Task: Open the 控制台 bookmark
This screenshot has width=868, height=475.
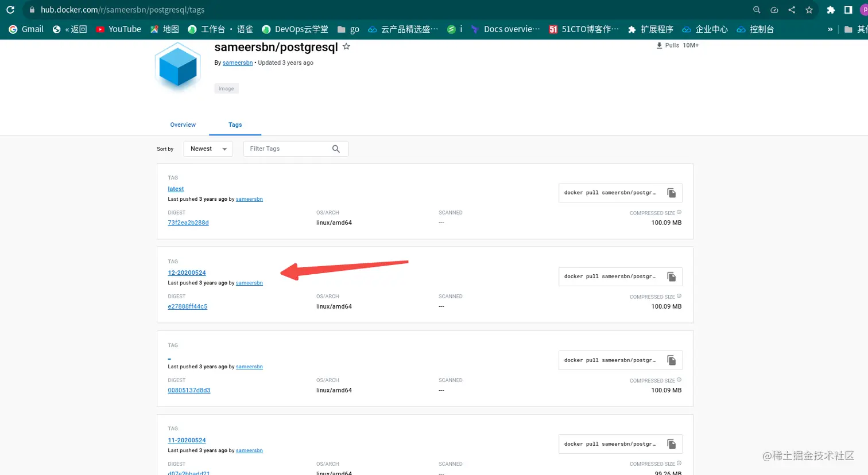Action: 755,29
